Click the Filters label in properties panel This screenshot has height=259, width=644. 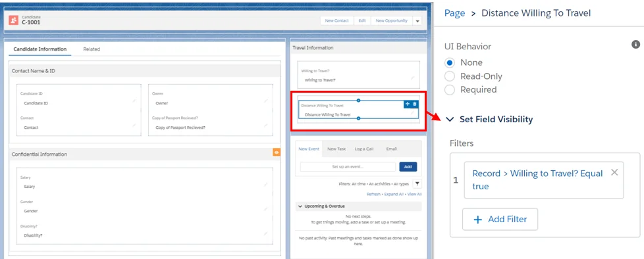462,143
